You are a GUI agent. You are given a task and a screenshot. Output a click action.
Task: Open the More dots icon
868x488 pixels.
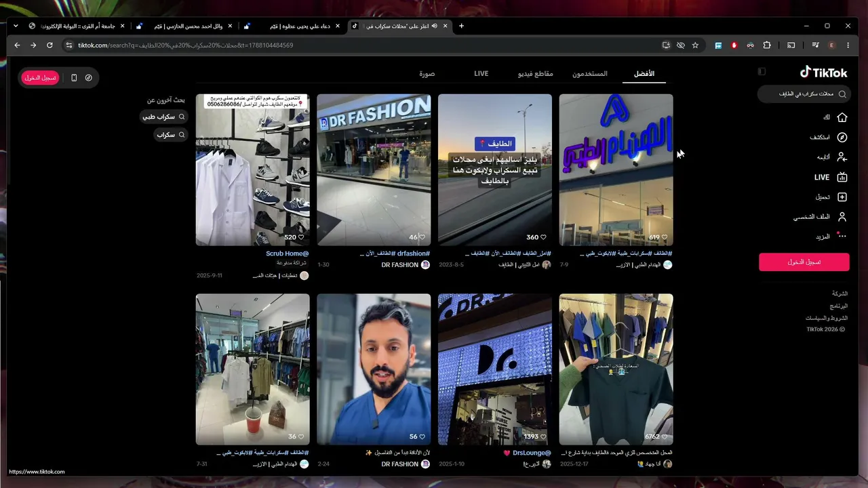(x=842, y=237)
